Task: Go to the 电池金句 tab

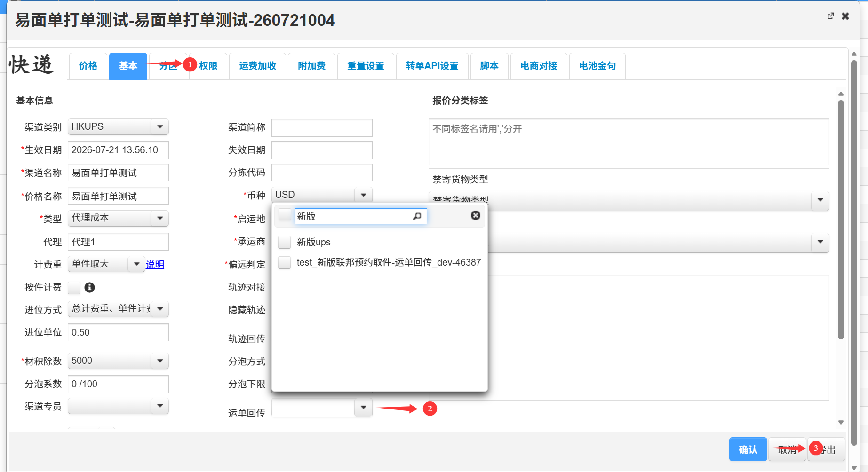Action: pyautogui.click(x=597, y=66)
